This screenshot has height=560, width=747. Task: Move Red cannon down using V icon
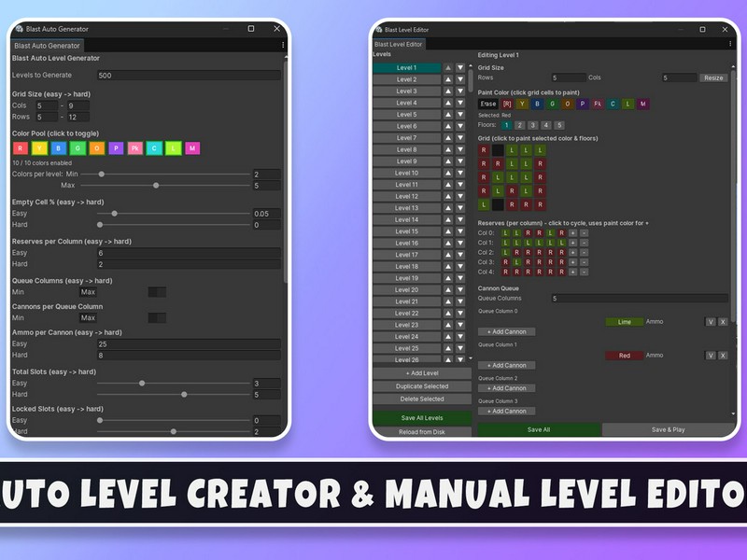pyautogui.click(x=711, y=356)
